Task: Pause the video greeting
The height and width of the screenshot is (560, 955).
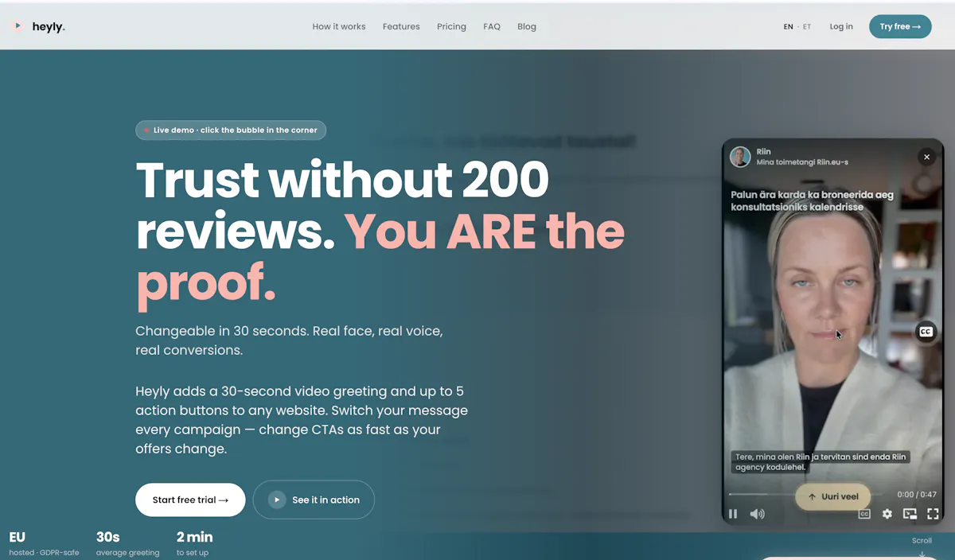Action: (733, 514)
